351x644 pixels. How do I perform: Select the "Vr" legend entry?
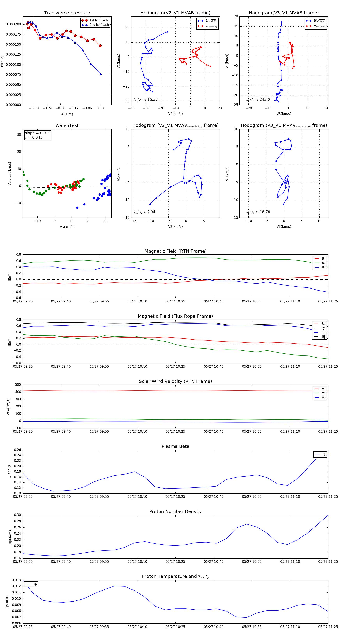[x=320, y=389]
